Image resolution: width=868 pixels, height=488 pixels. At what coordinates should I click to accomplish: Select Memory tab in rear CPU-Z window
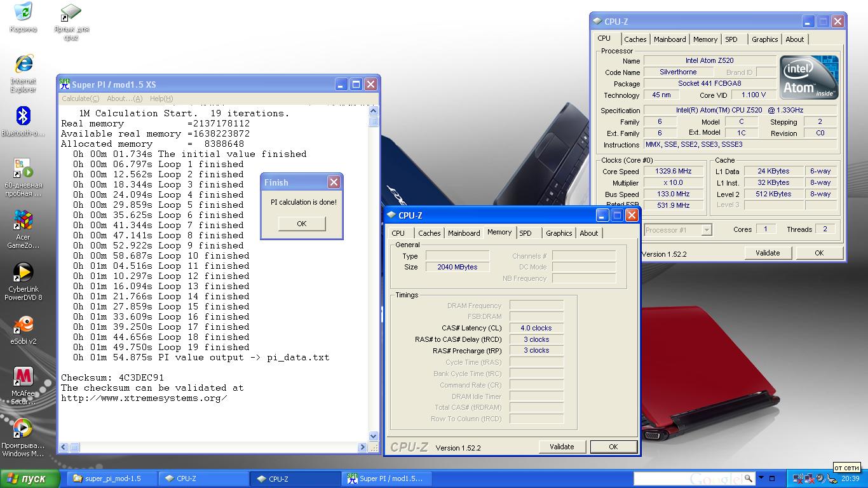pyautogui.click(x=705, y=39)
